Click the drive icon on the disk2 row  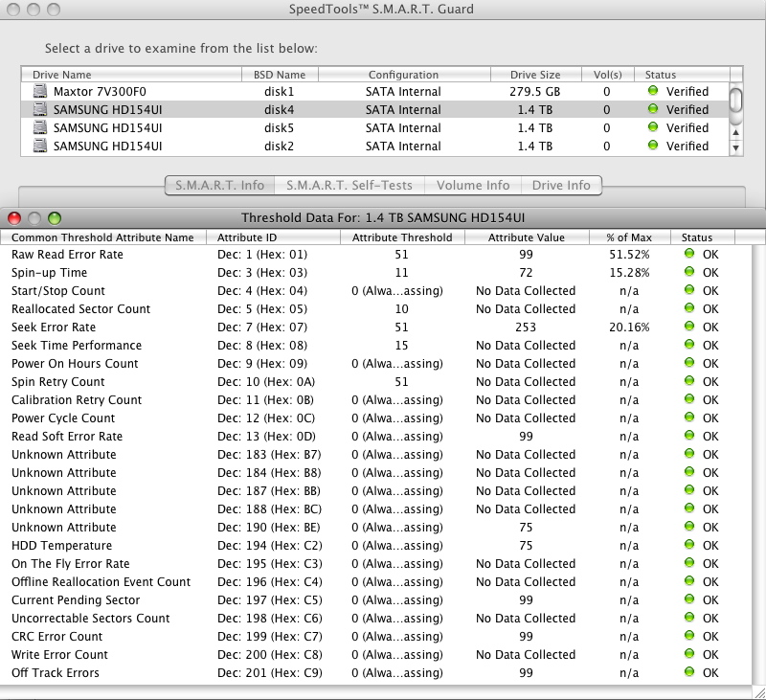coord(40,146)
